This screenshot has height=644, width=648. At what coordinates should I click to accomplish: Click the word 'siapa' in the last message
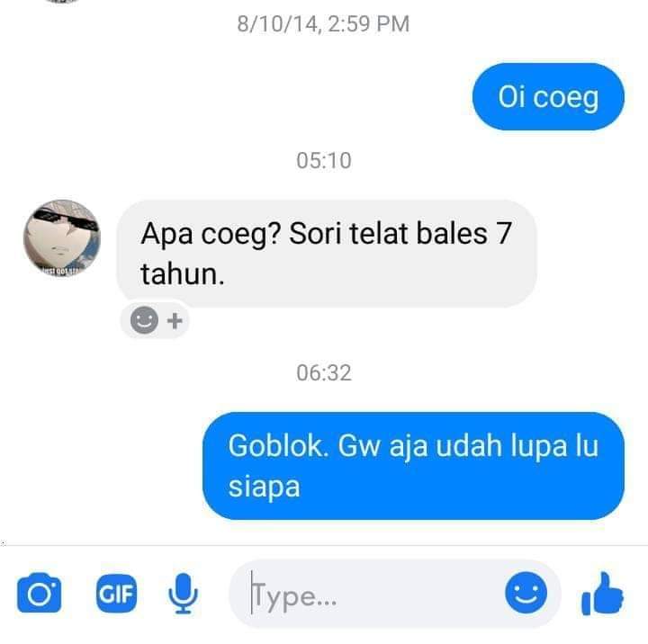click(x=264, y=487)
